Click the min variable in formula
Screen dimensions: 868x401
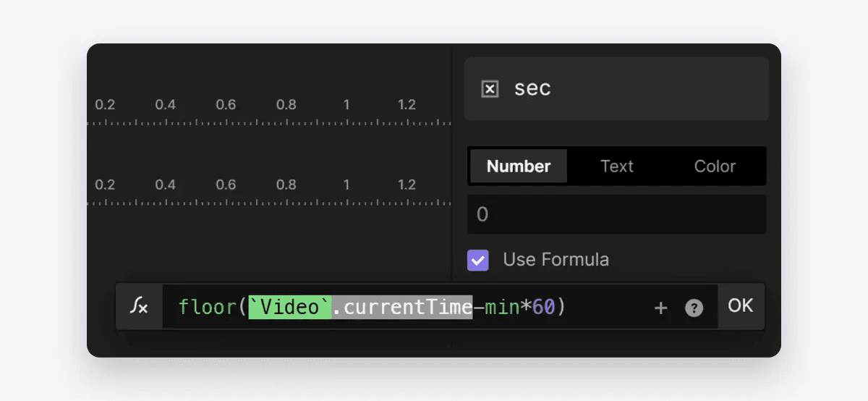pos(503,308)
